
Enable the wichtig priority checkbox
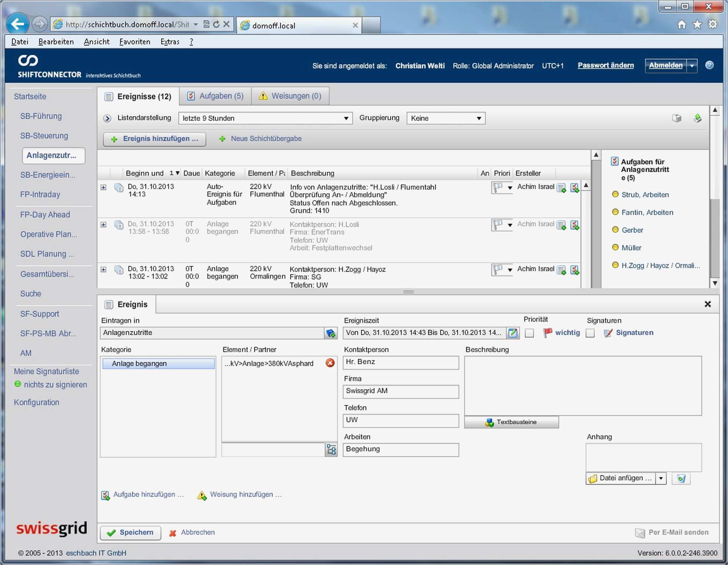[x=529, y=333]
